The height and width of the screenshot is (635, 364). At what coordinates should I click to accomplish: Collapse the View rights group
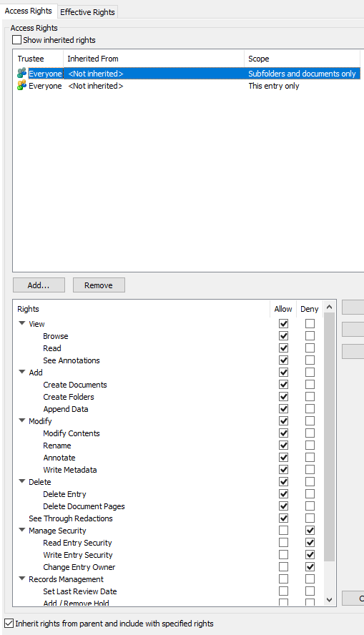pos(22,323)
